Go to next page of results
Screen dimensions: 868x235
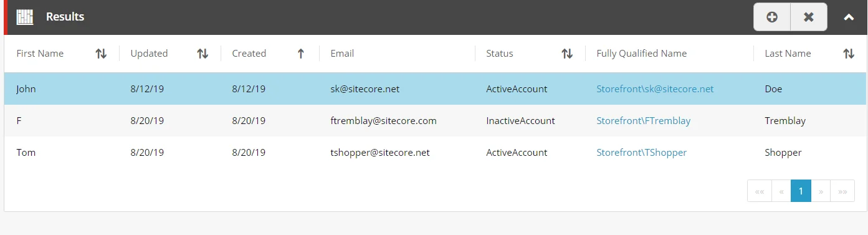(821, 191)
